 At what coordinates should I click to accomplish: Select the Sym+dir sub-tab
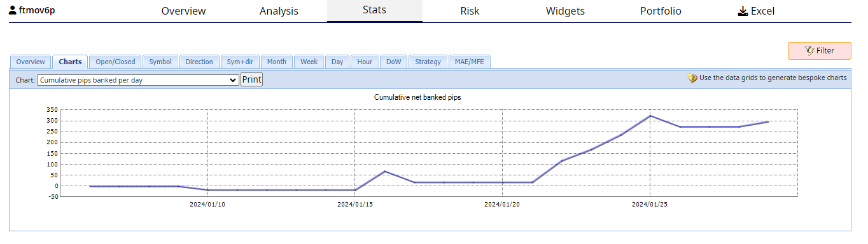pos(240,62)
